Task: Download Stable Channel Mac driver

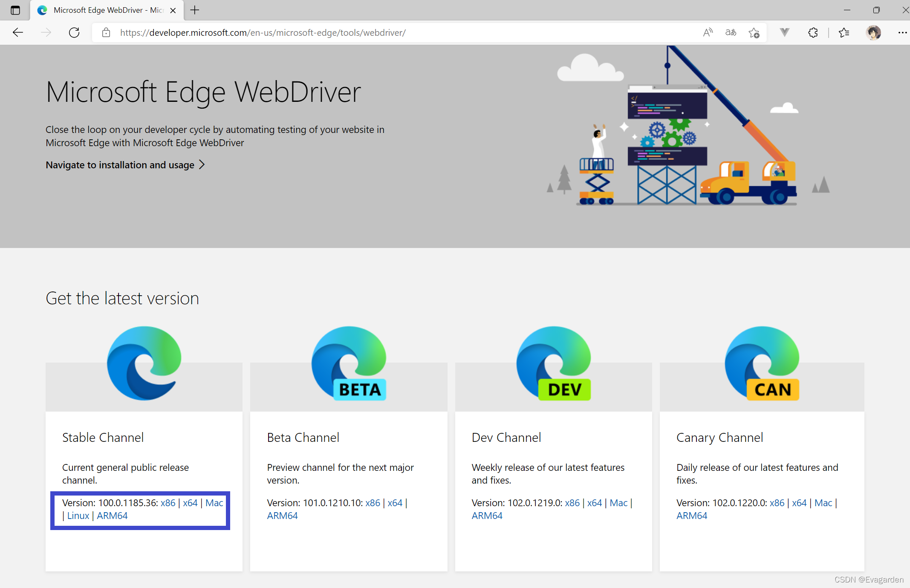Action: coord(214,503)
